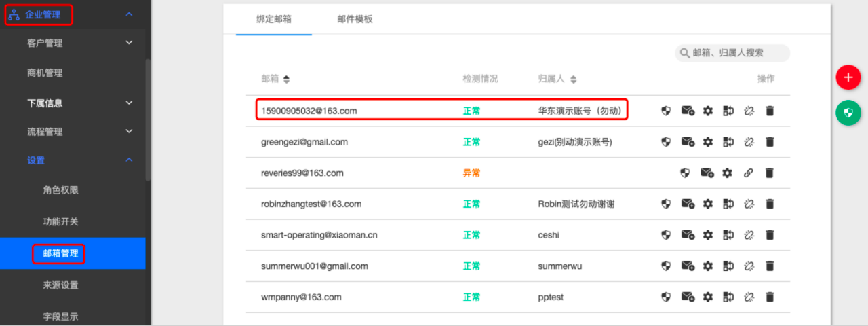Open gear settings for 15900905032@163.com
This screenshot has width=868, height=326.
(x=708, y=111)
